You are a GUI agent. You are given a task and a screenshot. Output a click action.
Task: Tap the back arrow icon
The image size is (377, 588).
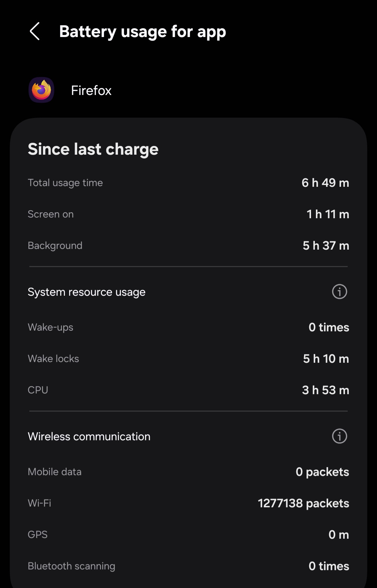click(35, 31)
